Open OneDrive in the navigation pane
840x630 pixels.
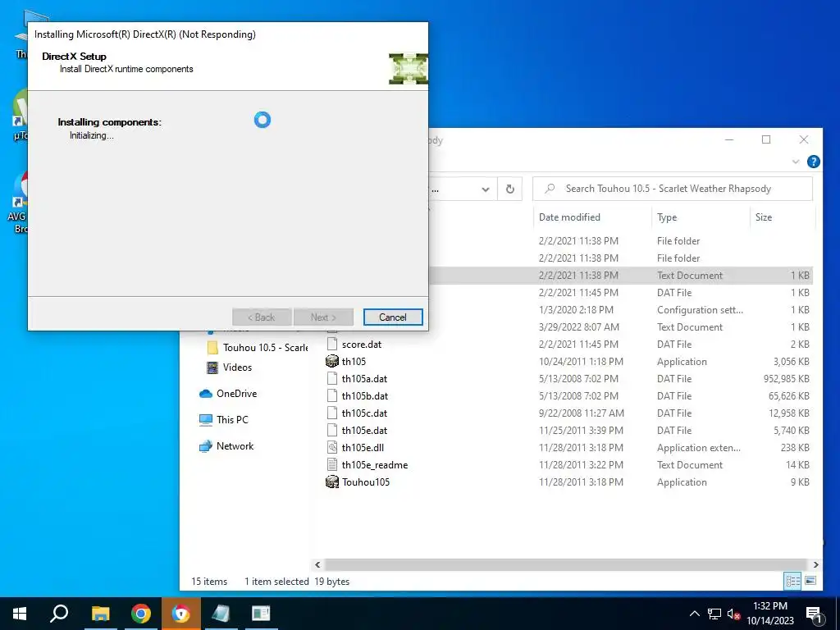click(228, 393)
